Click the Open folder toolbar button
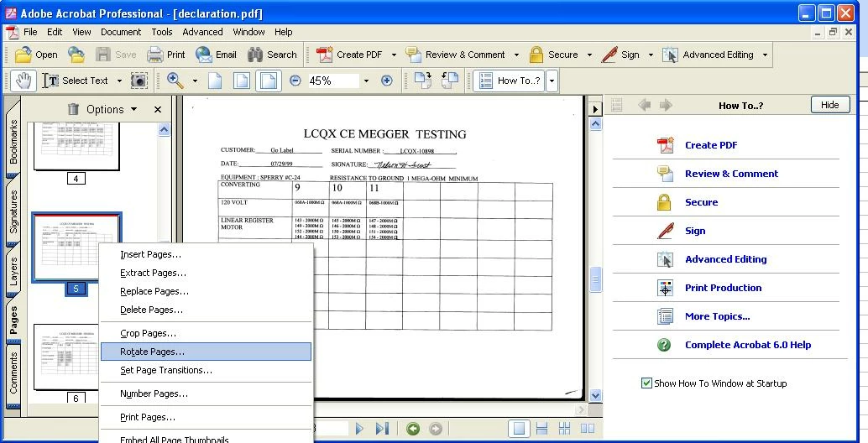The width and height of the screenshot is (868, 443). [36, 55]
